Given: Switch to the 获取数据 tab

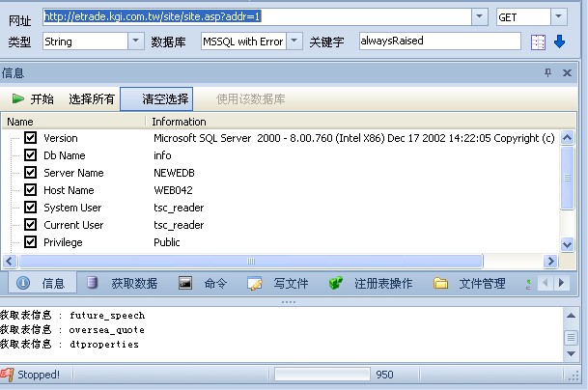Looking at the screenshot, I should click(123, 283).
